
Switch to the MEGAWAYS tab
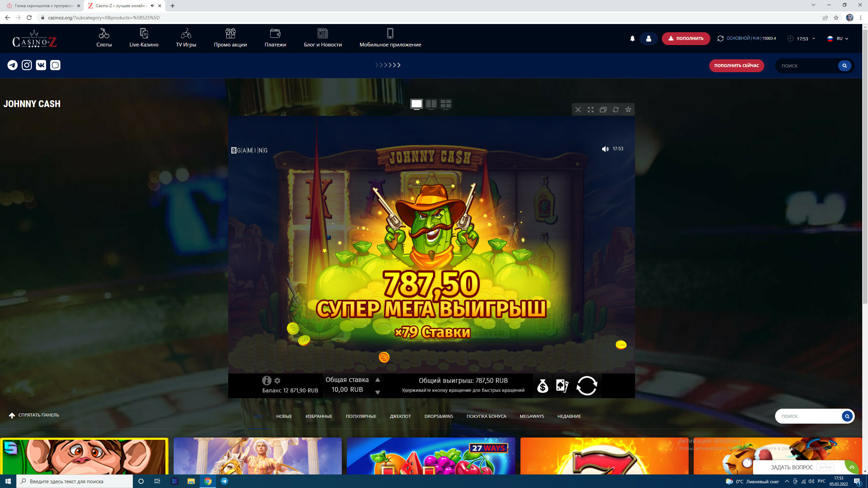click(532, 416)
